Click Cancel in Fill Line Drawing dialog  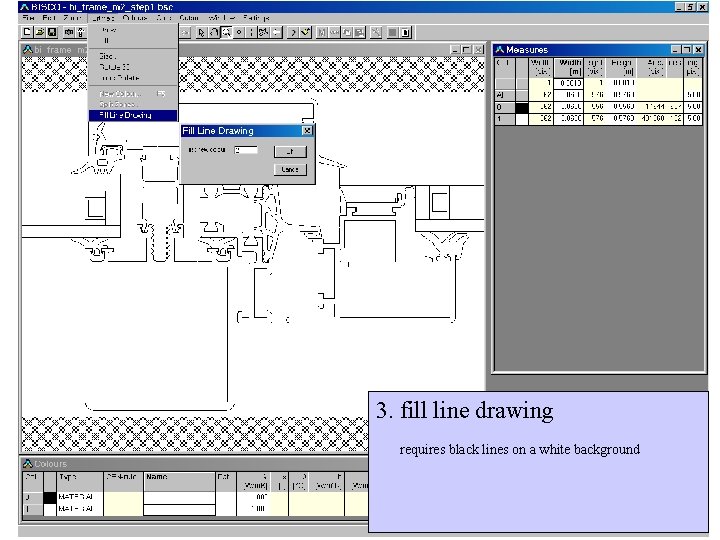(x=290, y=169)
